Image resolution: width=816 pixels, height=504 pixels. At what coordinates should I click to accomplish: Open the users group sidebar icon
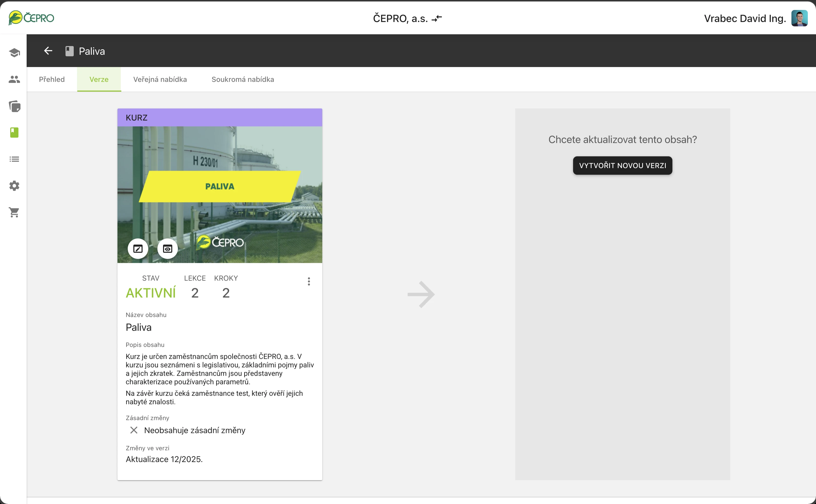[14, 79]
